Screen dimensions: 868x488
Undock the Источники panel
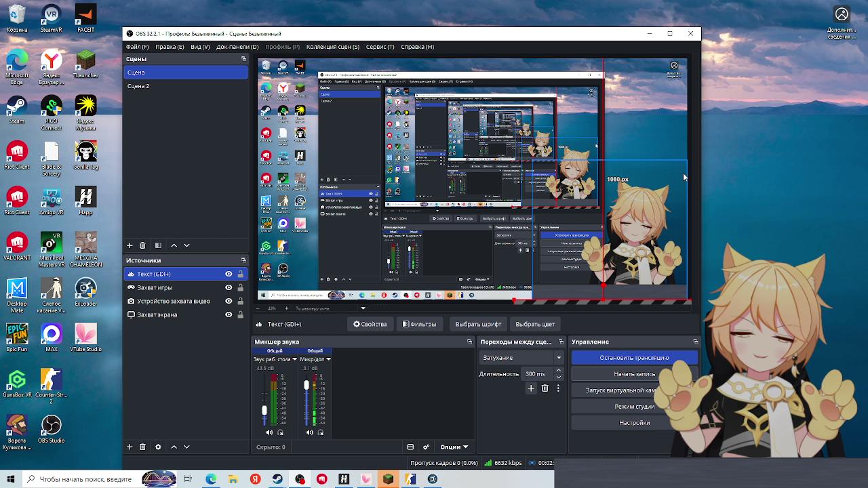(x=243, y=260)
